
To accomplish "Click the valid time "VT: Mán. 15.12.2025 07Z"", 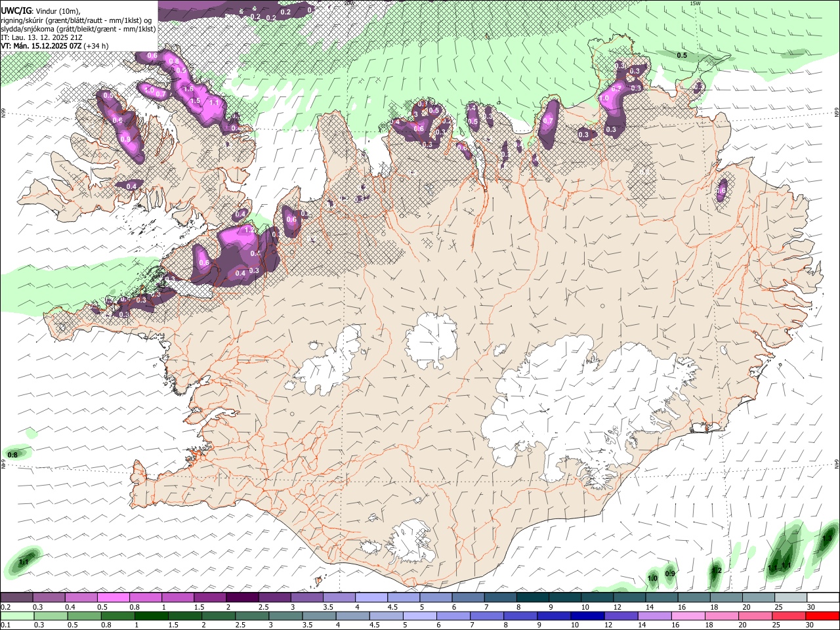I will pyautogui.click(x=41, y=46).
